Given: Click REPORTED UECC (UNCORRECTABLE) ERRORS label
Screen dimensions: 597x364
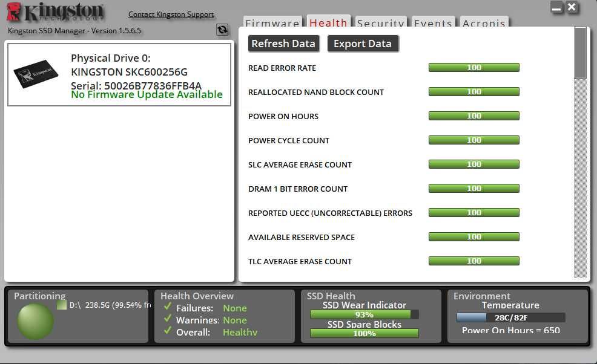Looking at the screenshot, I should [x=330, y=213].
